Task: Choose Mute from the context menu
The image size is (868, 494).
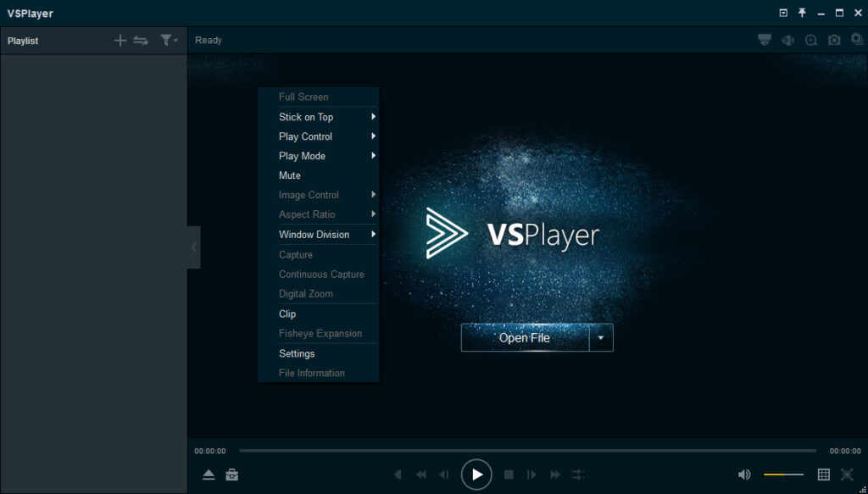Action: coord(319,175)
